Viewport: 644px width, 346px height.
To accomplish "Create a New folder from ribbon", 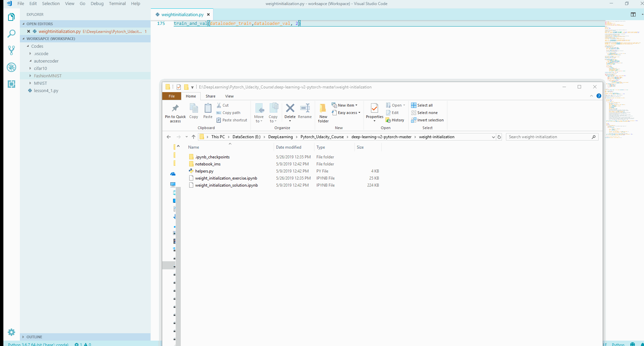I will coord(323,113).
